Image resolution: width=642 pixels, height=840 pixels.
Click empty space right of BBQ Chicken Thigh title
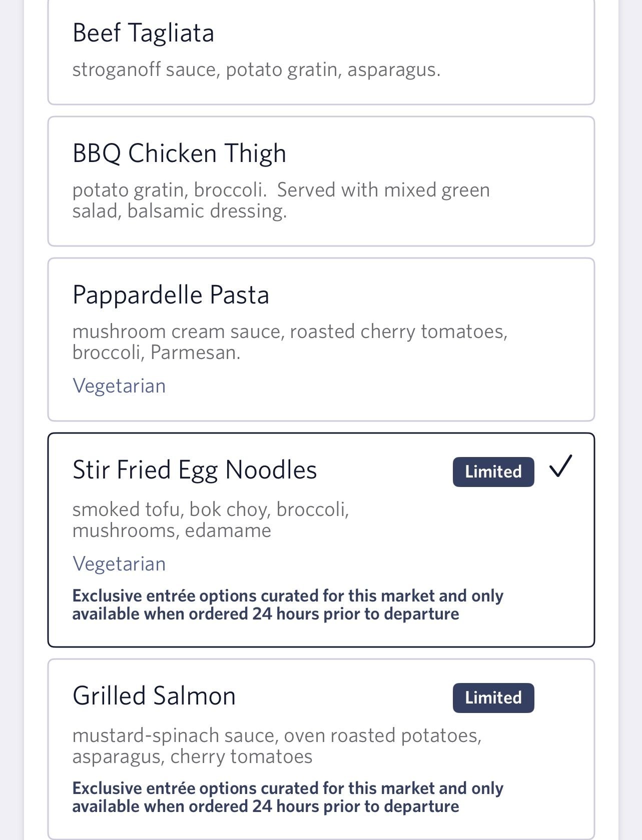(x=435, y=153)
